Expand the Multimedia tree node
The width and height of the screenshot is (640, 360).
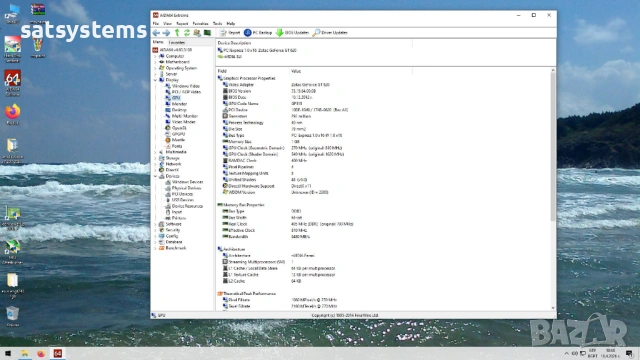tap(155, 152)
